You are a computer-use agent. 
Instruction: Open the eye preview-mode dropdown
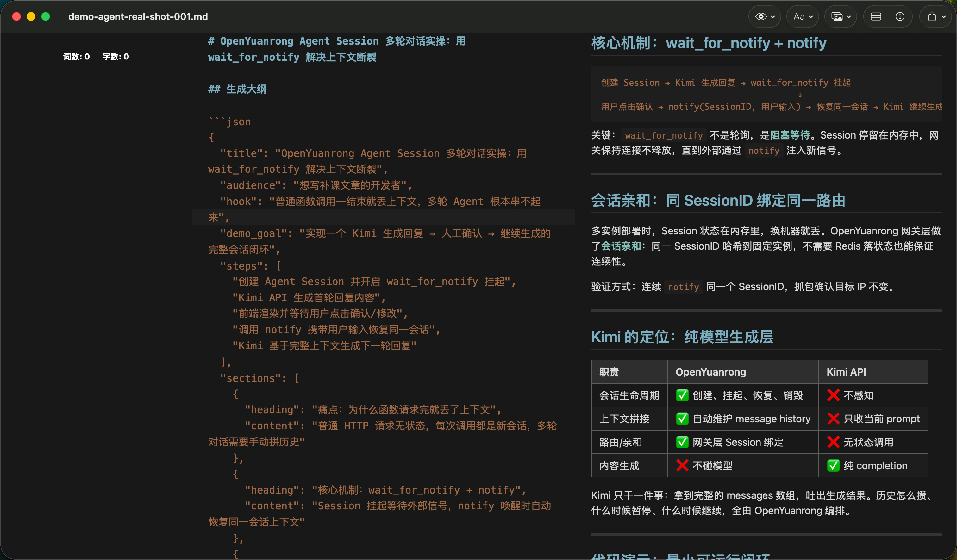[765, 17]
